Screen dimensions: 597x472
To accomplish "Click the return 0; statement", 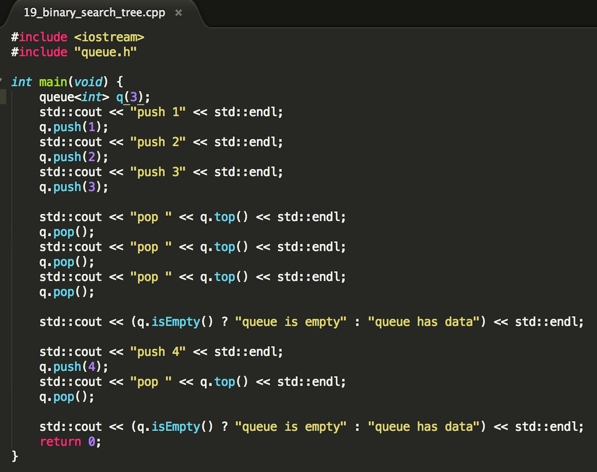I will click(70, 442).
